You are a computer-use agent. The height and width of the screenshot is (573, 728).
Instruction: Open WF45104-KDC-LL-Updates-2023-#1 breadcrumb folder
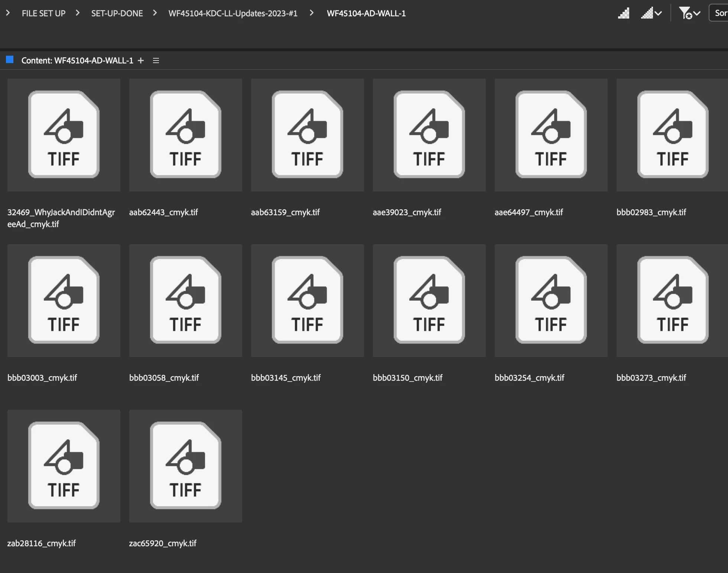233,13
